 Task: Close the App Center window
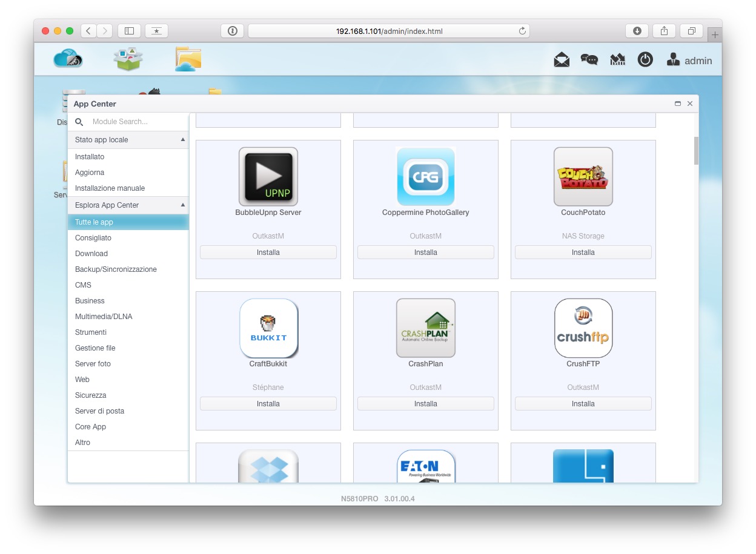[x=690, y=104]
